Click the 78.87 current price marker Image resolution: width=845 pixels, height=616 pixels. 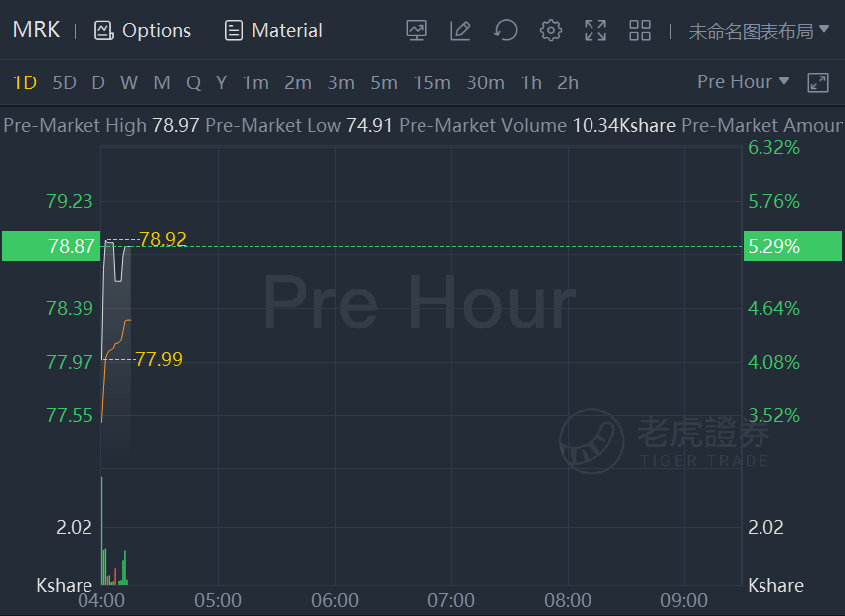51,246
